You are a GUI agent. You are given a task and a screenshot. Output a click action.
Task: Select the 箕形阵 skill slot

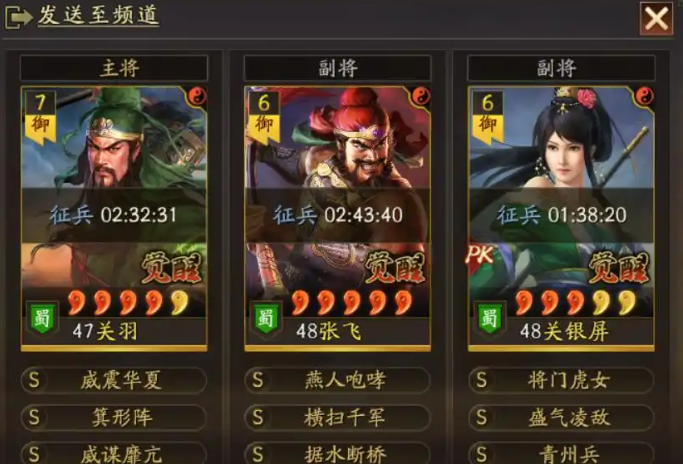[x=114, y=417]
